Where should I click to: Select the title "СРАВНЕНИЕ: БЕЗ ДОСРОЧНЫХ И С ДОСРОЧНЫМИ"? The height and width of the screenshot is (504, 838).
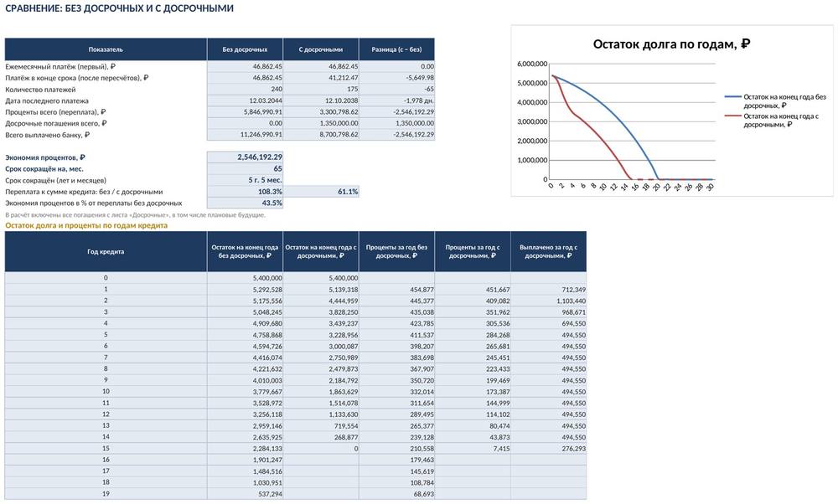pyautogui.click(x=119, y=8)
